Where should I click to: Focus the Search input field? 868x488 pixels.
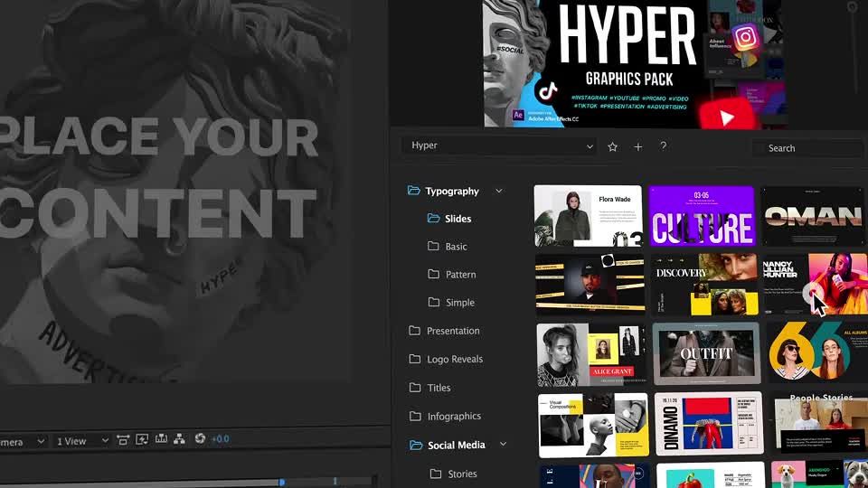coord(809,148)
